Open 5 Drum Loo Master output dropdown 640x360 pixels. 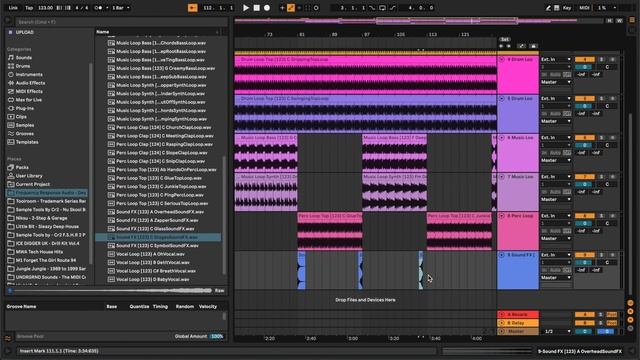pos(556,121)
